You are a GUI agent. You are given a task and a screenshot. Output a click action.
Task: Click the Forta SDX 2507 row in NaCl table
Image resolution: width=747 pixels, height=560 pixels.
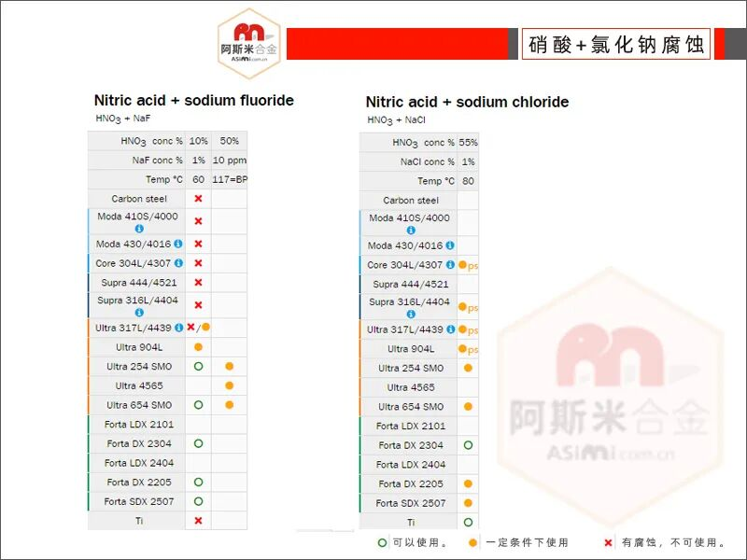point(419,503)
